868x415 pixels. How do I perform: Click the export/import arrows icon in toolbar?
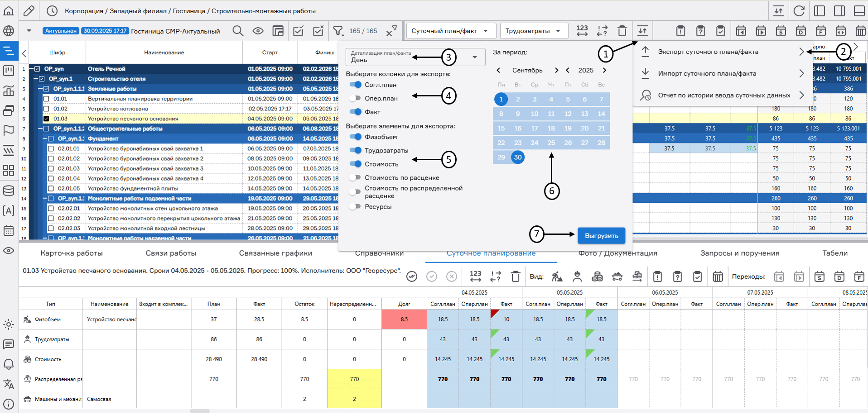642,31
